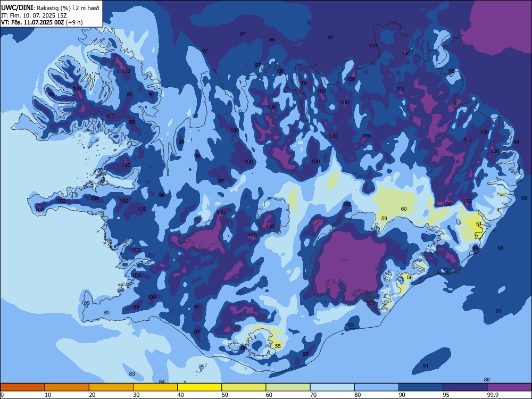Select the 'IT: Fim. 10. 07. 2025 15Z' line
This screenshot has width=532, height=399.
coord(34,15)
